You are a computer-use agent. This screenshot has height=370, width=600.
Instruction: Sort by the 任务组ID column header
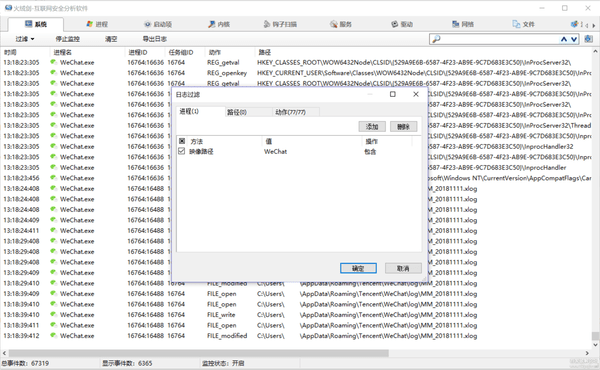click(x=181, y=52)
